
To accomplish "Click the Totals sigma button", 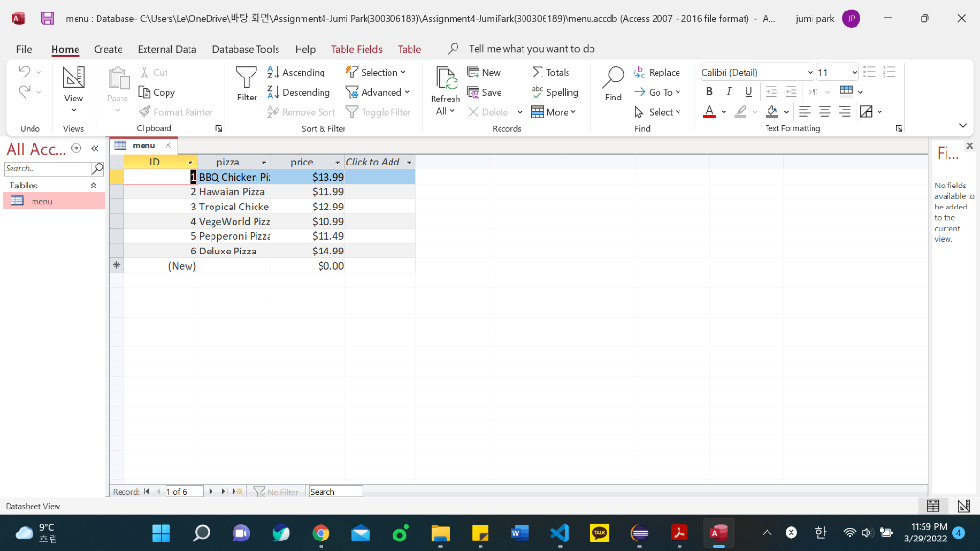I will point(550,73).
